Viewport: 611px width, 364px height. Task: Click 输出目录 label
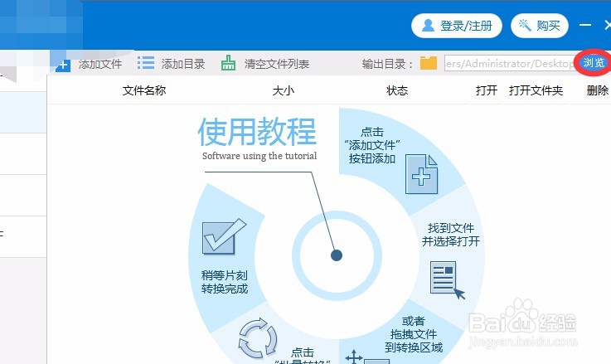387,64
